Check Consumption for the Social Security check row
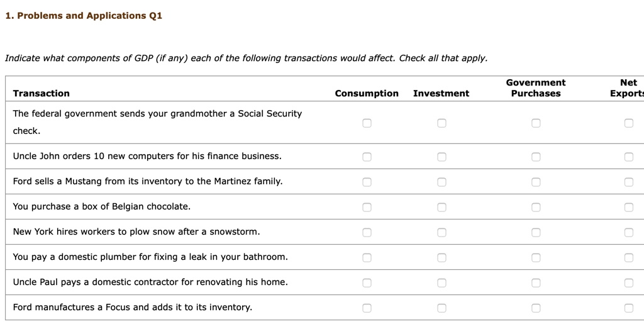Screen dimensions: 644x334 click(x=367, y=123)
